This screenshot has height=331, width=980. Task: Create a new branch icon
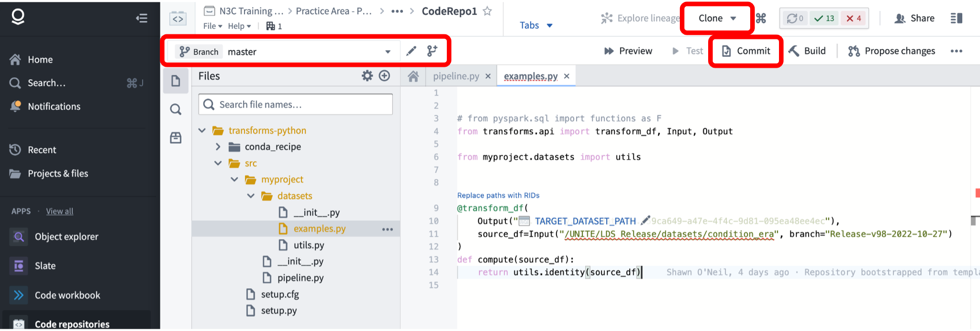pos(432,51)
